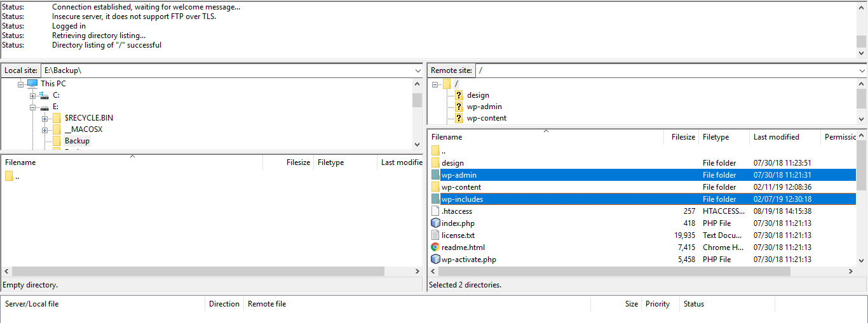This screenshot has width=868, height=323.
Task: Click the queue Remote file column header
Action: tap(417, 304)
